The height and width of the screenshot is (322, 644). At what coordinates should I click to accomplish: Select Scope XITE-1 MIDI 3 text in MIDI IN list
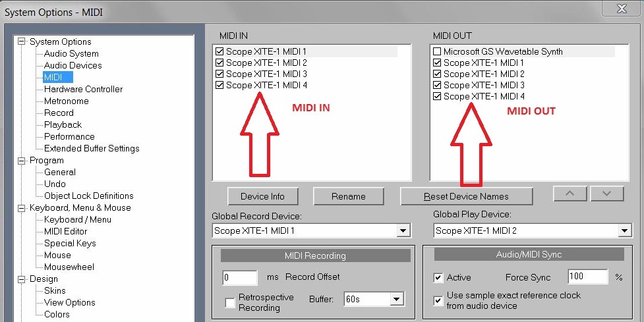[x=266, y=74]
